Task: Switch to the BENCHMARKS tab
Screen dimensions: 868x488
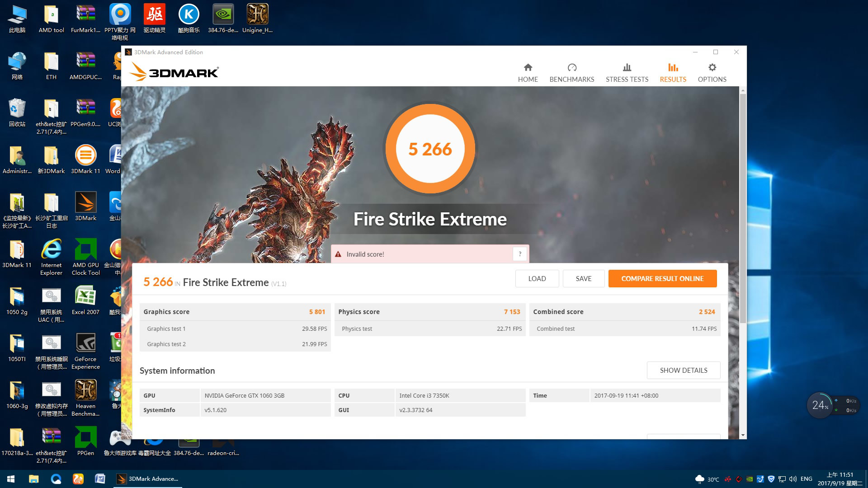Action: [x=571, y=73]
